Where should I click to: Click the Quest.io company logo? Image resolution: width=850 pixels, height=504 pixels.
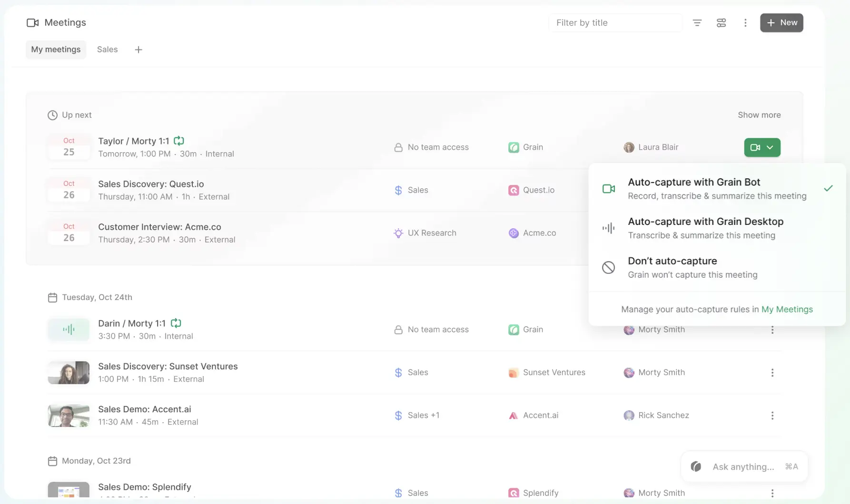point(514,190)
